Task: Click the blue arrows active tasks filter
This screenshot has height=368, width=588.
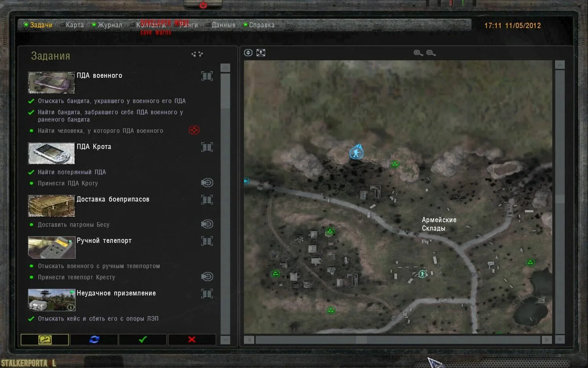Action: (x=94, y=339)
